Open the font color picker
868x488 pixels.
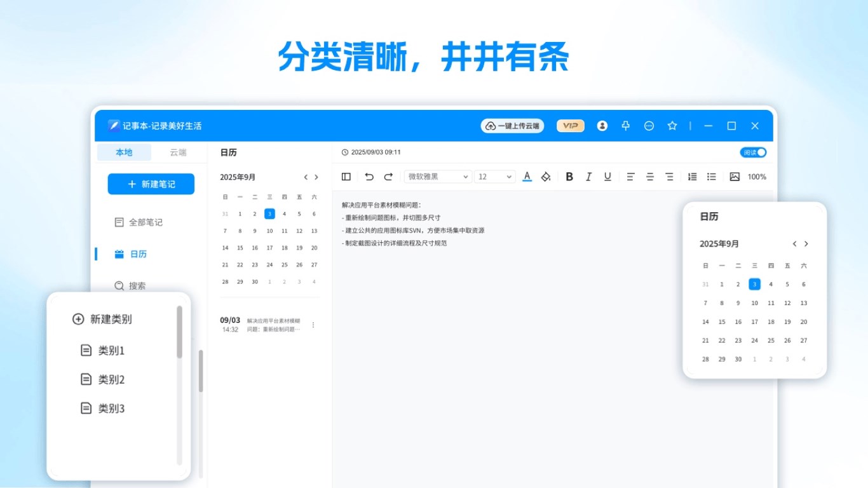click(x=527, y=177)
